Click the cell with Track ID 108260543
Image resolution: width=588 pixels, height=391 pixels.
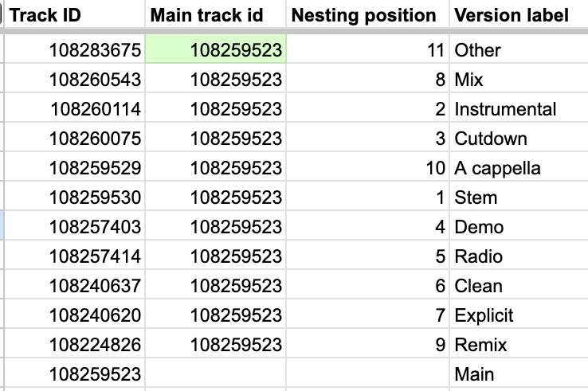pyautogui.click(x=75, y=79)
